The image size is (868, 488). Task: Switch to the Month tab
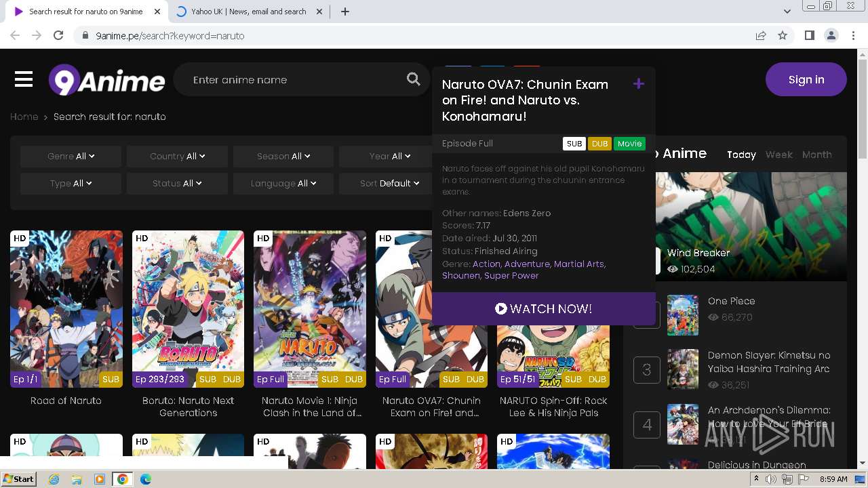tap(816, 155)
